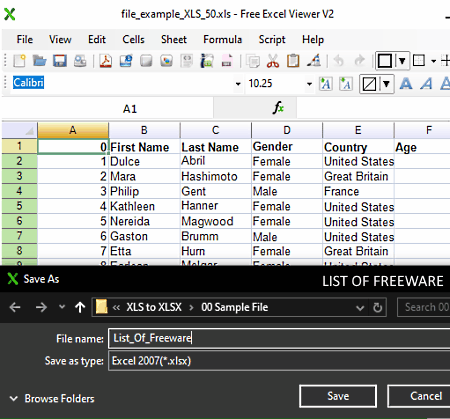
Task: Go forward in Save As dialog
Action: 41,307
